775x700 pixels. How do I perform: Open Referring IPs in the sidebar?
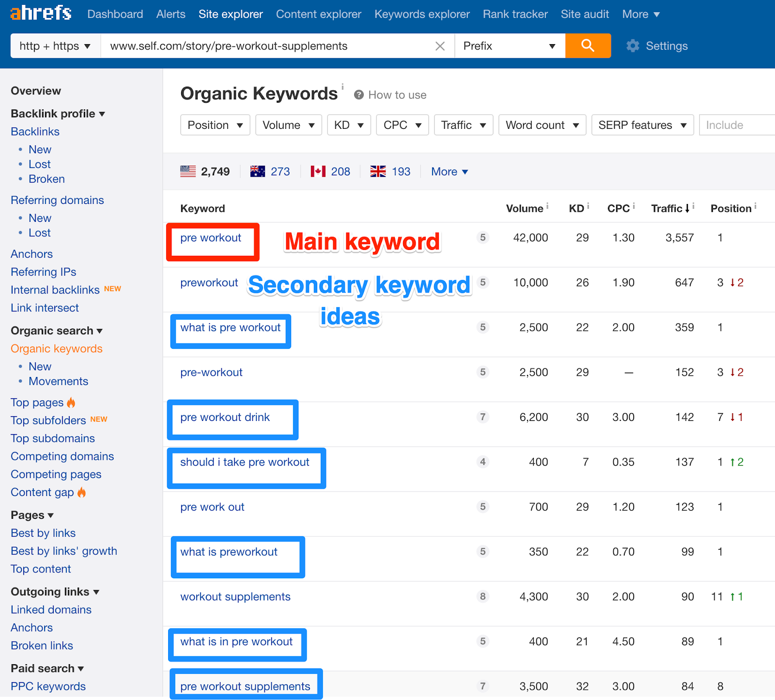(x=43, y=272)
